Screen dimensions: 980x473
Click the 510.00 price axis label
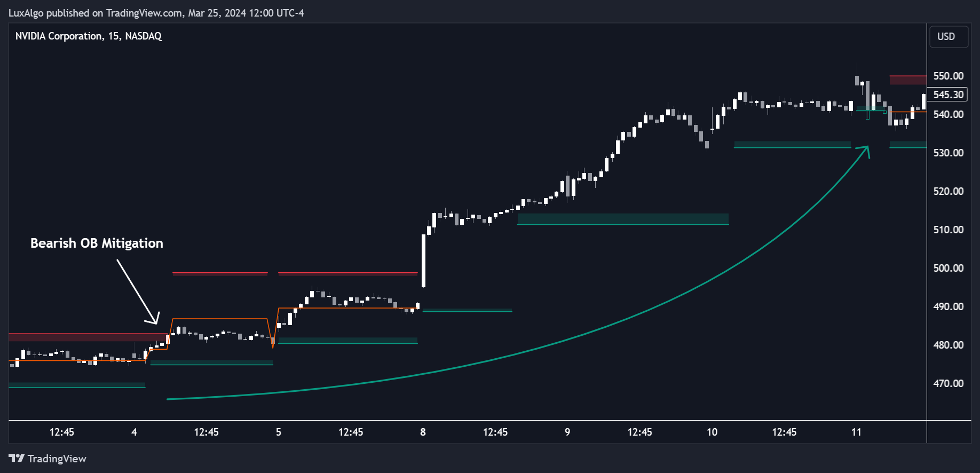(x=948, y=230)
